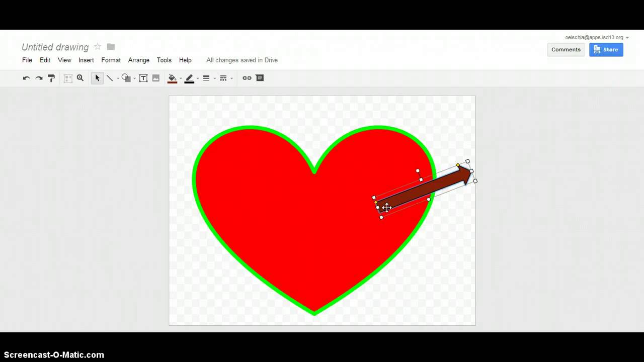Open the Fill color picker
The image size is (644, 362).
click(173, 78)
